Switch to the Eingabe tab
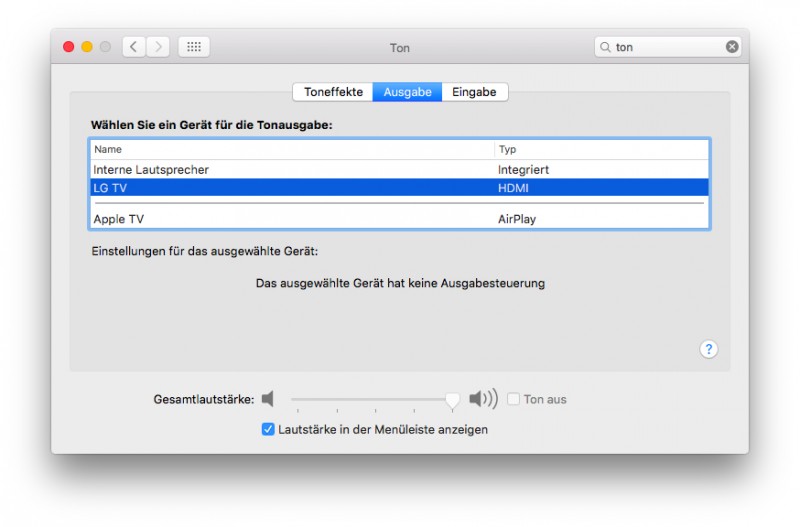Screen dimensions: 800x527 pos(474,92)
